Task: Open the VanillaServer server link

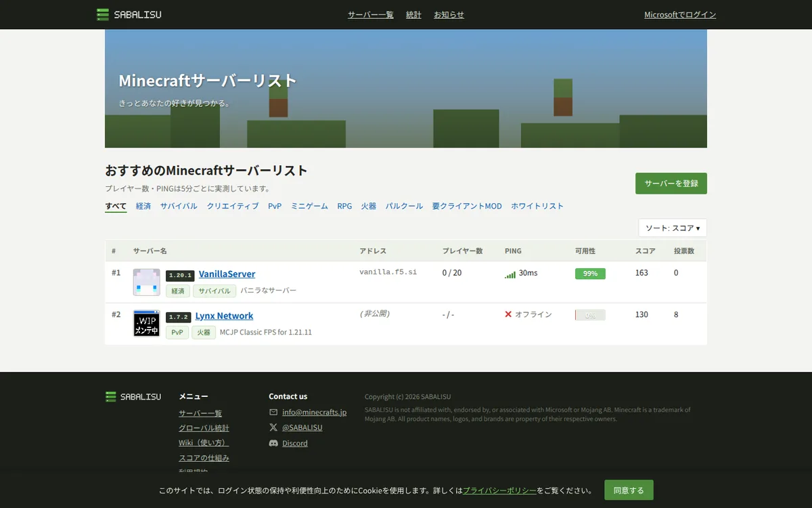Action: 227,274
